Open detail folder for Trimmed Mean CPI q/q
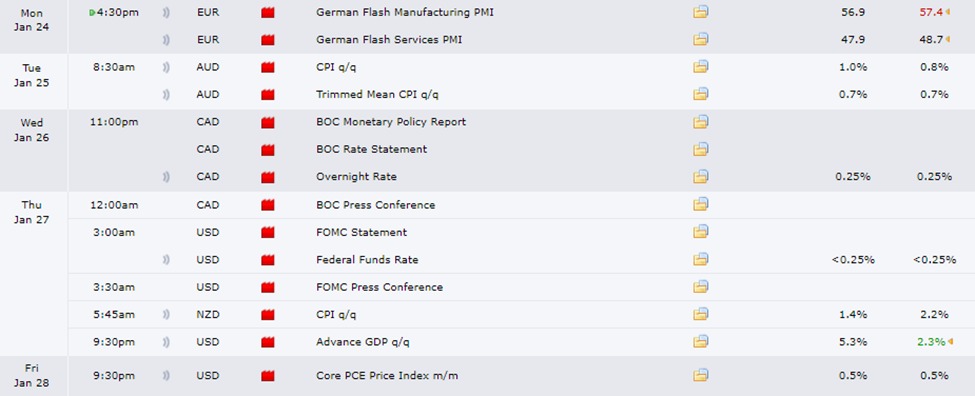Screen dimensions: 975x396 coord(701,94)
